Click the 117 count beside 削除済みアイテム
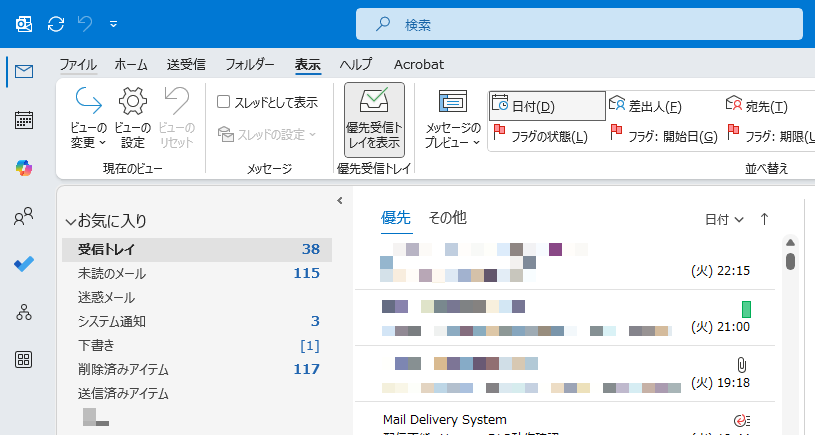Image resolution: width=815 pixels, height=435 pixels. [307, 370]
